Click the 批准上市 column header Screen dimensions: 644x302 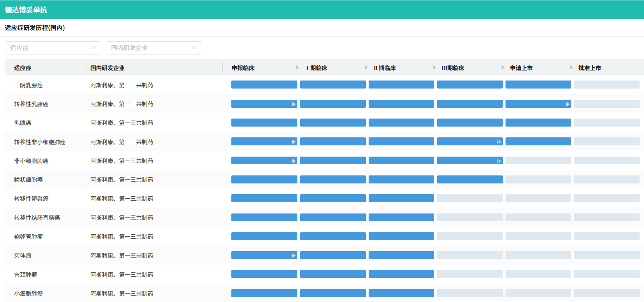click(x=590, y=68)
